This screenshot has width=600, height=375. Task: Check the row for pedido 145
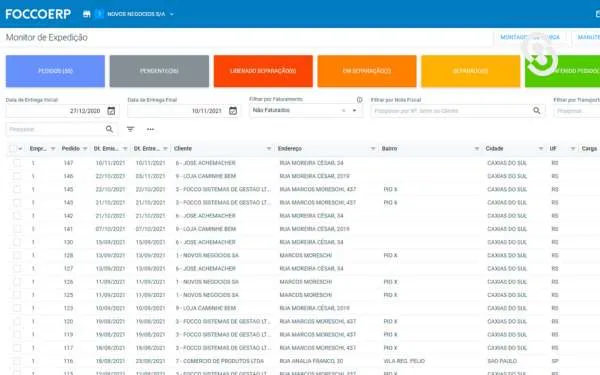click(17, 189)
